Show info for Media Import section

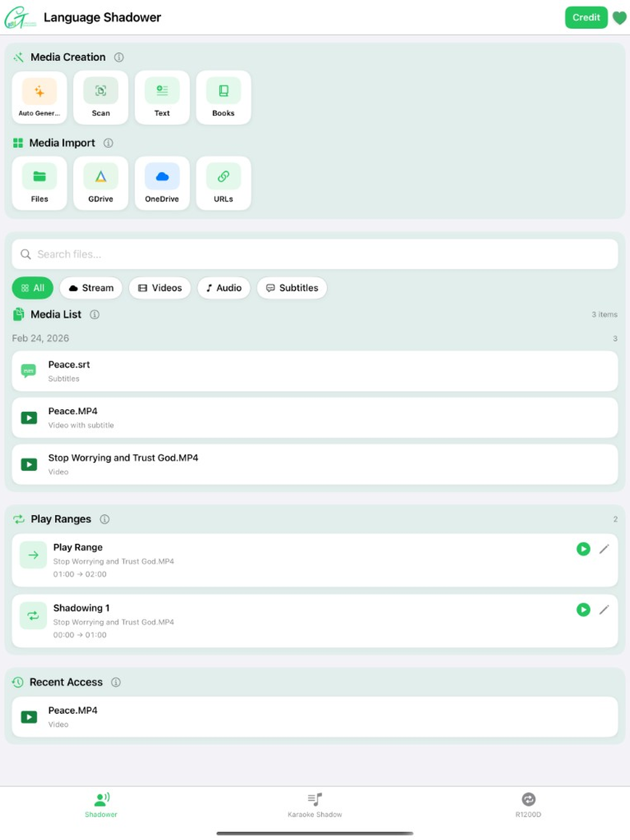pos(108,143)
